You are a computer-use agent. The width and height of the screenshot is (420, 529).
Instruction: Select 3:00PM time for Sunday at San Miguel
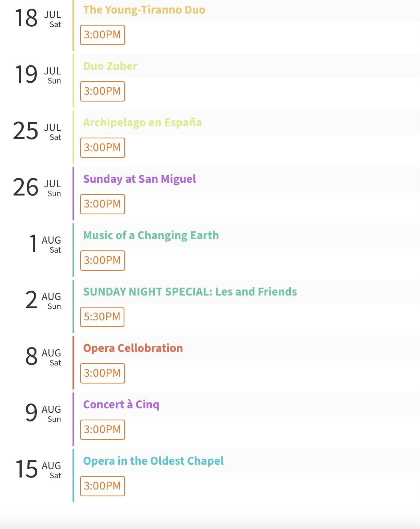[x=103, y=204]
